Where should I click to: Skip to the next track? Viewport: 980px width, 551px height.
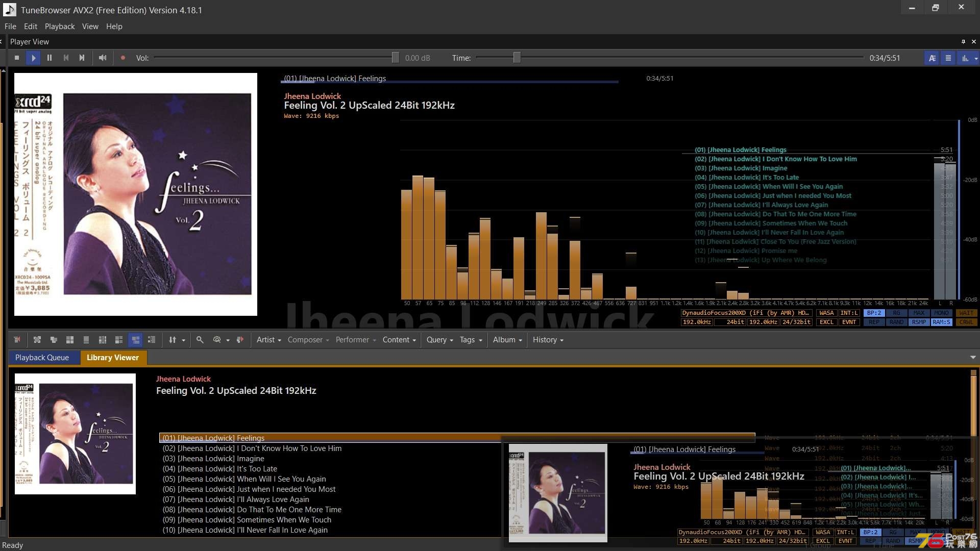click(82, 58)
